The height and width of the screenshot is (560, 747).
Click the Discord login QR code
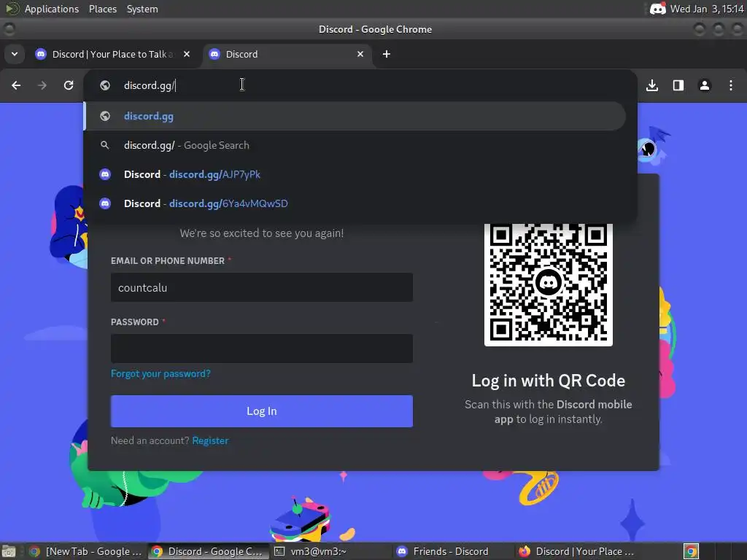(x=549, y=284)
